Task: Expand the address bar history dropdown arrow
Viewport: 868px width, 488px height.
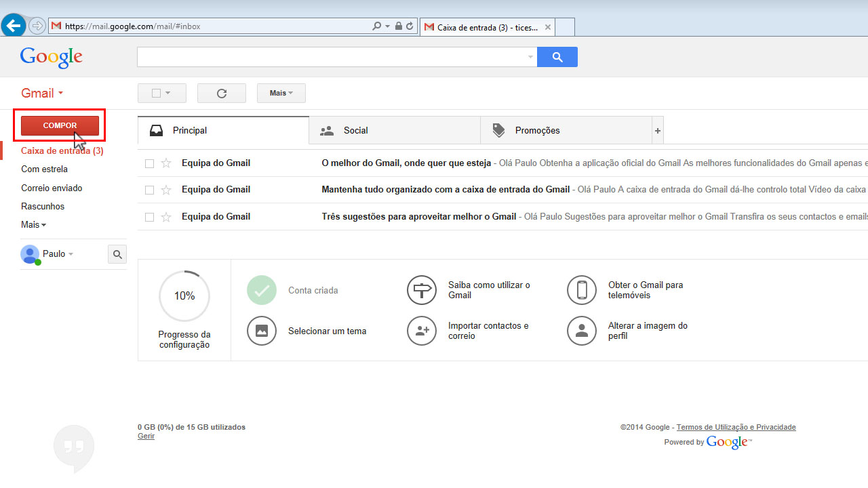Action: (388, 26)
